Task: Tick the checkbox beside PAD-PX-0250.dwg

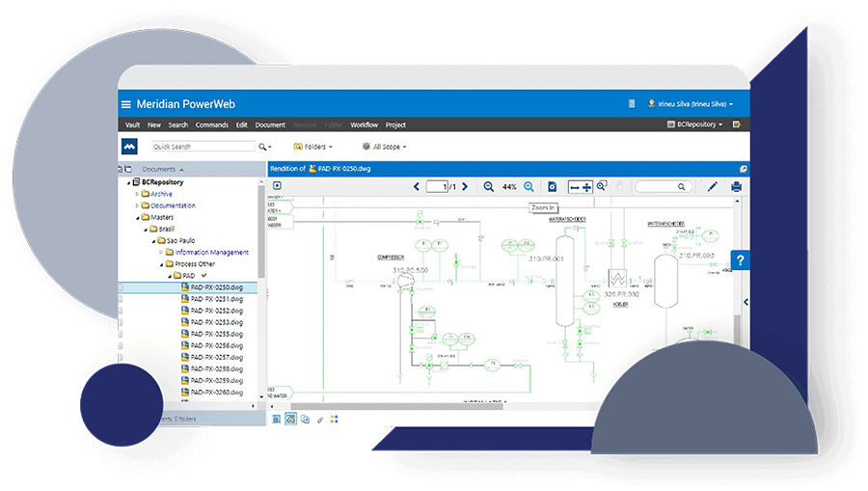Action: (121, 287)
